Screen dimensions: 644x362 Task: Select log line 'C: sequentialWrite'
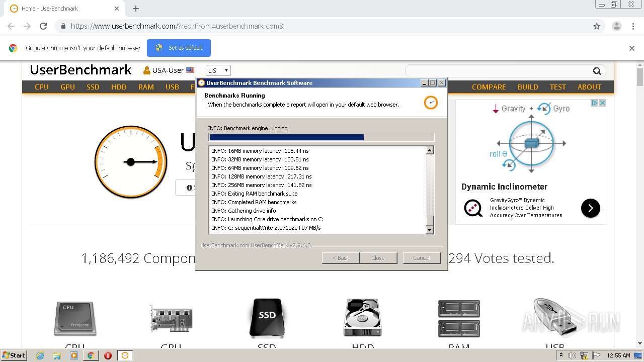tap(266, 228)
